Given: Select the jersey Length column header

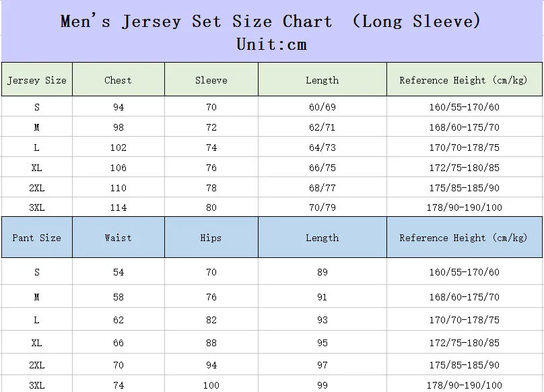Looking at the screenshot, I should point(322,79).
